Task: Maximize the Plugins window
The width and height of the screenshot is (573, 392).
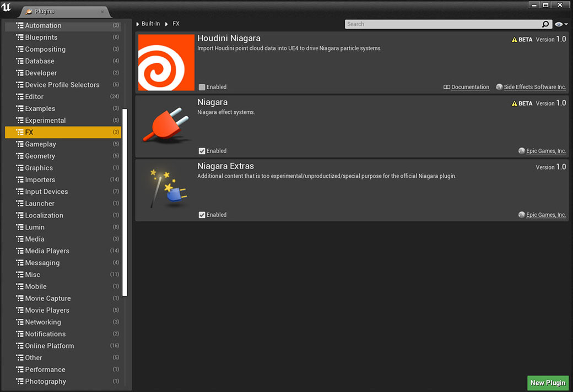Action: pyautogui.click(x=545, y=5)
